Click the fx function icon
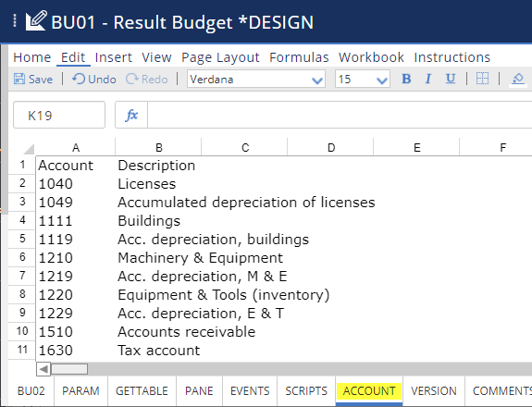This screenshot has height=407, width=532. [x=131, y=116]
